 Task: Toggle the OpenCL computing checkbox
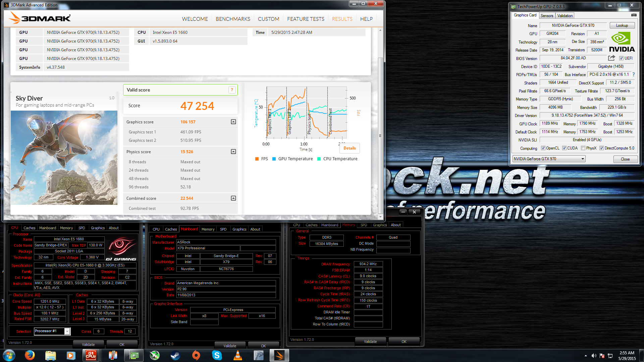(543, 148)
